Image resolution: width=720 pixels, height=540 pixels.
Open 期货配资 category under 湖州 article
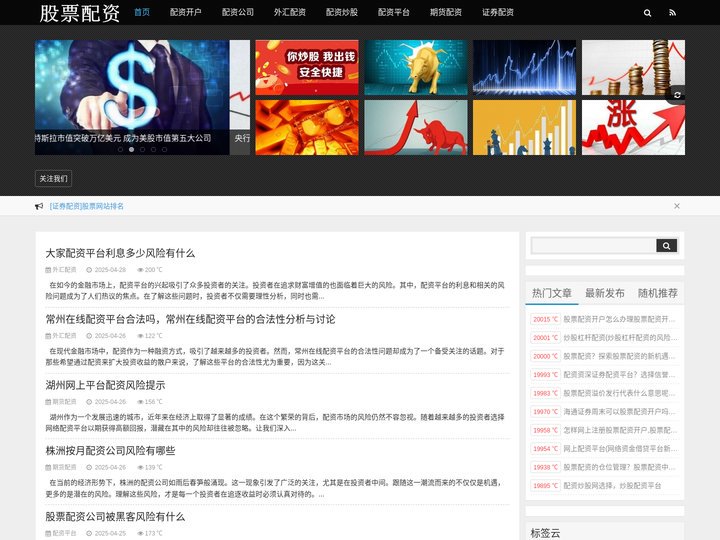pyautogui.click(x=64, y=402)
